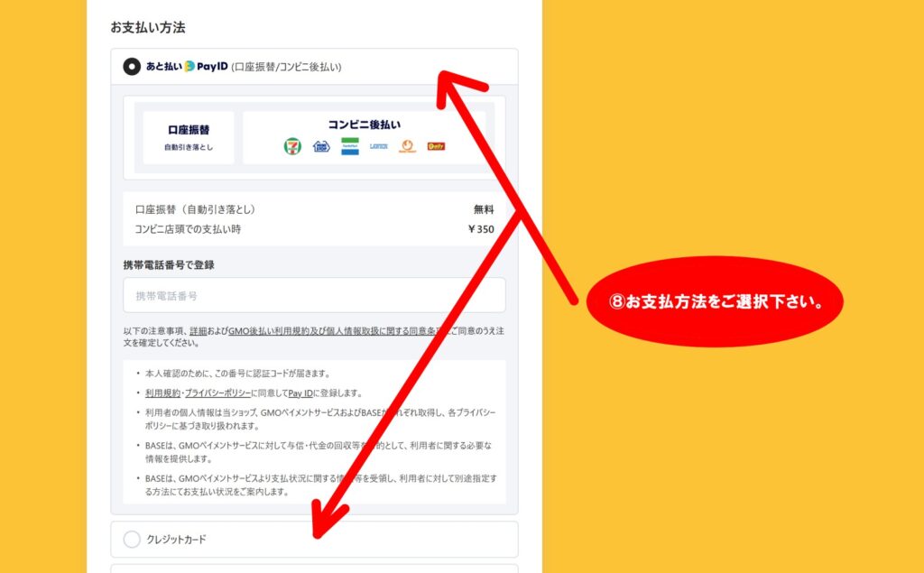Select the あと払い Pay ID radio button
Image resolution: width=924 pixels, height=573 pixels.
click(132, 67)
